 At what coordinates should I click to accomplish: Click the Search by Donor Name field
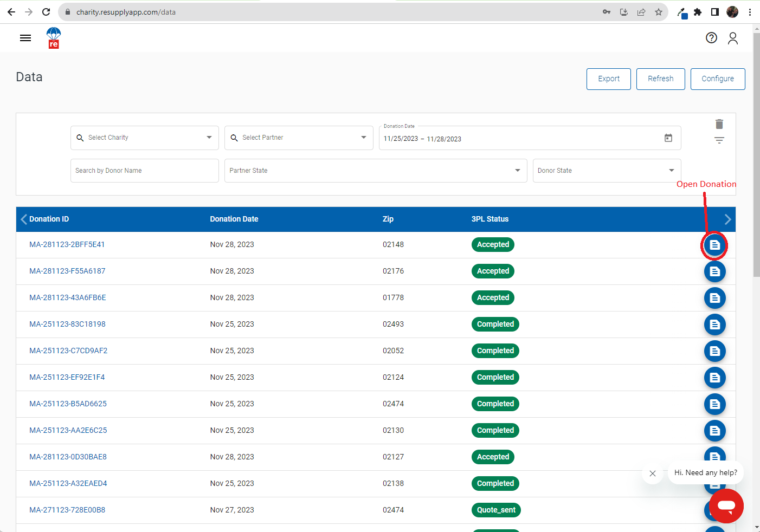145,171
